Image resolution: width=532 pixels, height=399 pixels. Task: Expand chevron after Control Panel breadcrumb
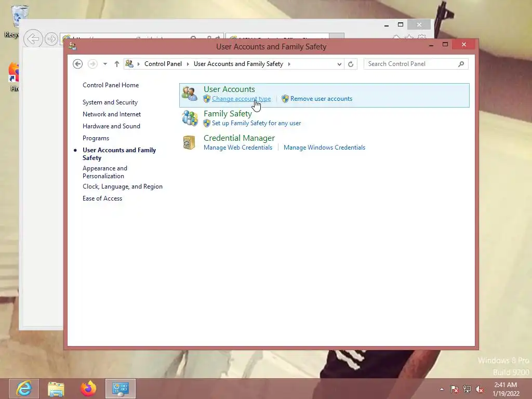188,64
